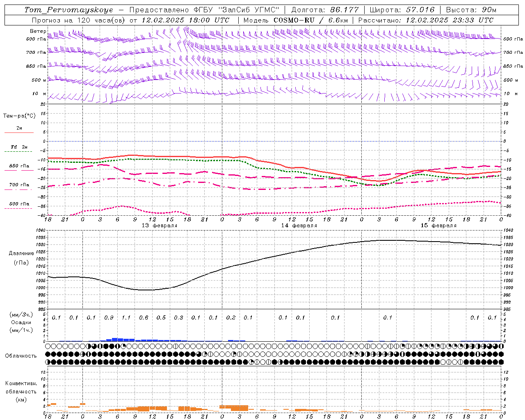Image resolution: width=525 pixels, height=420 pixels.
Task: Click the 700 гПа temperature legend entry
Action: coord(19,187)
